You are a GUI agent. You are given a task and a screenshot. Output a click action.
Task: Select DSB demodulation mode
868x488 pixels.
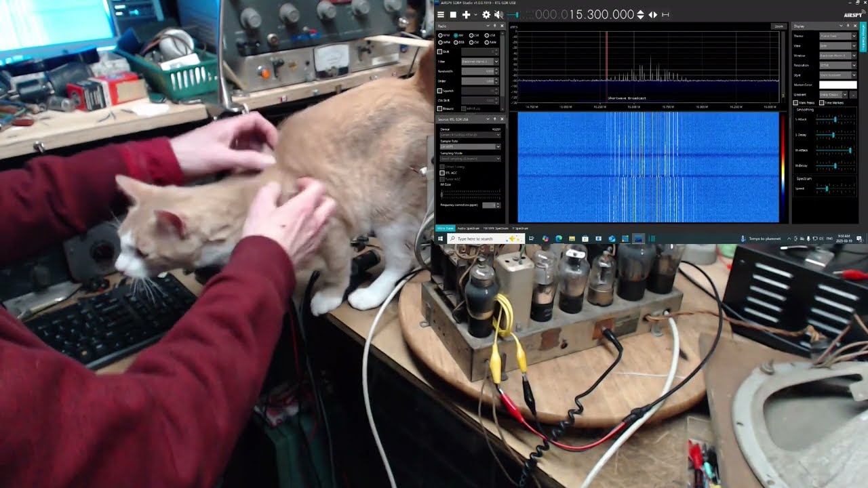tap(459, 42)
